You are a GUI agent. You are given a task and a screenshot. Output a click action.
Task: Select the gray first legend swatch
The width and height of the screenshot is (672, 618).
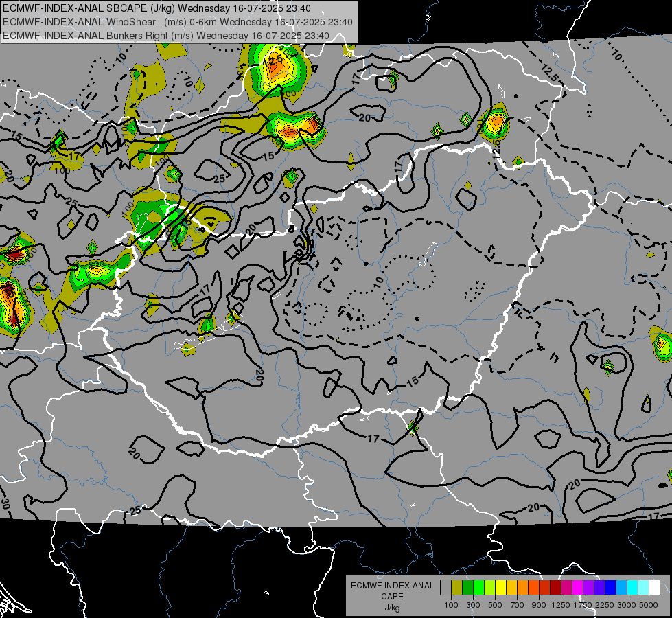445,588
